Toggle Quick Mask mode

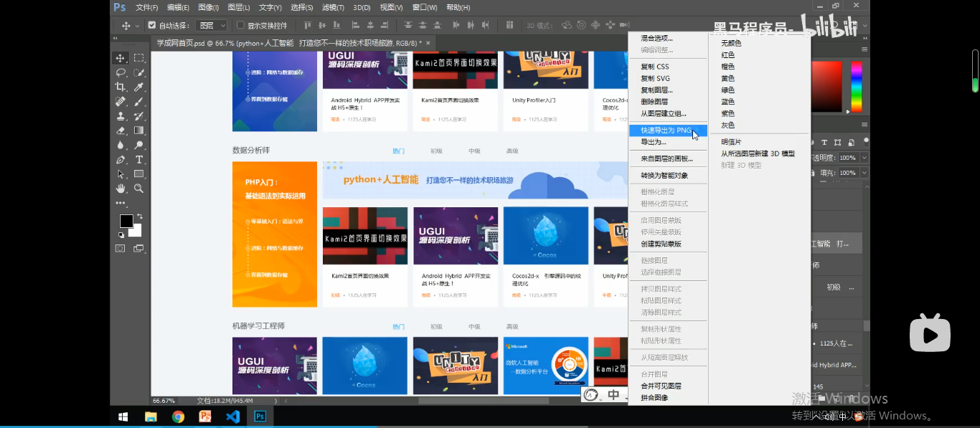click(x=121, y=248)
